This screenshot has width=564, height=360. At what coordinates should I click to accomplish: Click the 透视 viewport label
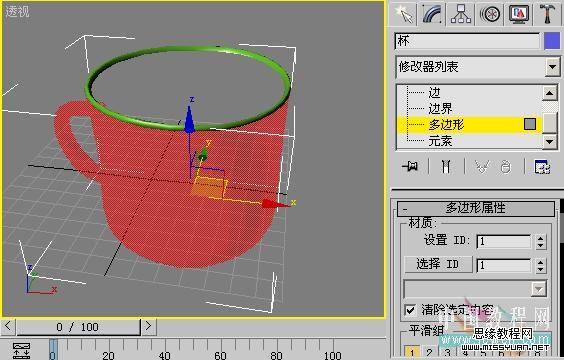coord(17,12)
